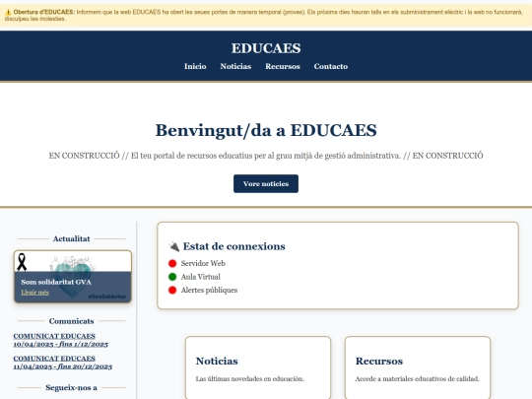Click the Actualitat sidebar heading
Viewport: 532px width, 399px height.
click(x=71, y=238)
